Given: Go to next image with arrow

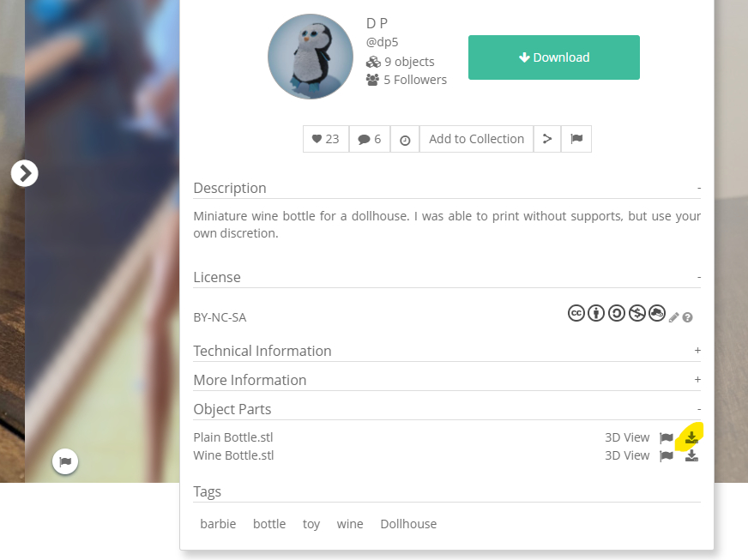Looking at the screenshot, I should coord(25,173).
